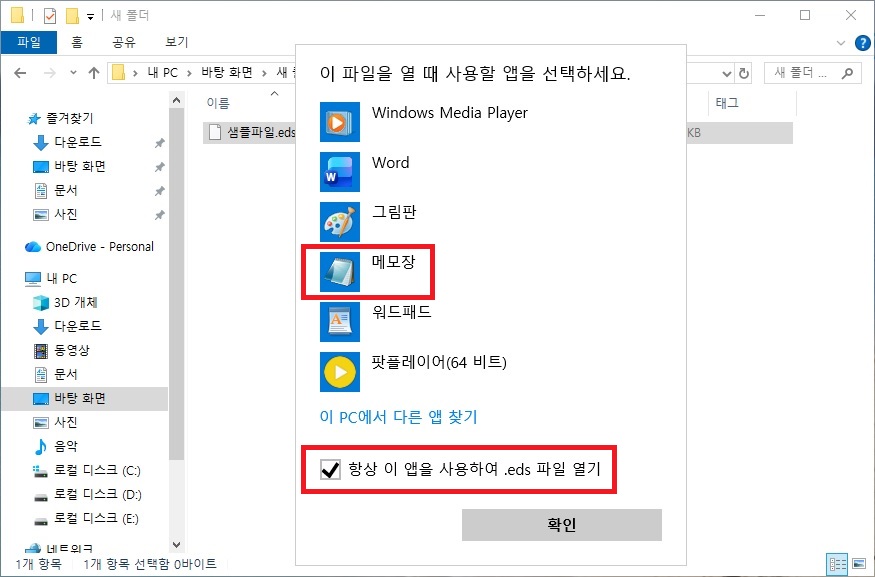875x577 pixels.
Task: Click the 새 폴더 search box
Action: coord(811,73)
